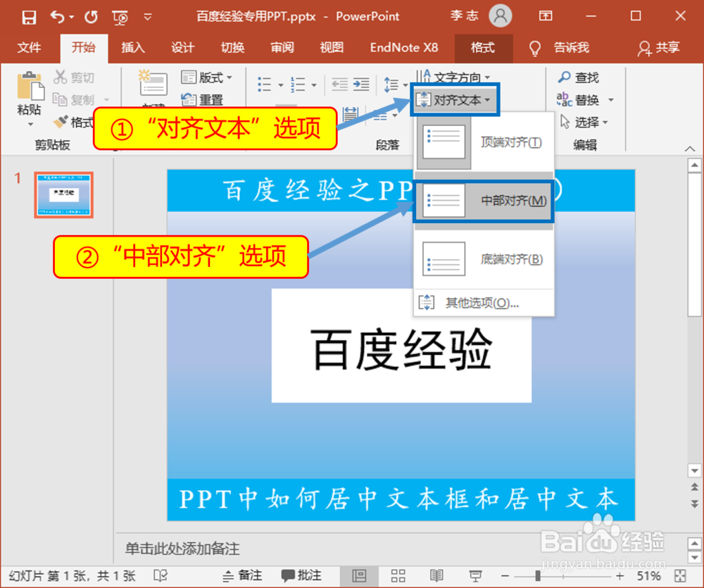Image resolution: width=704 pixels, height=588 pixels.
Task: Open the Customize Quick Access Toolbar arrow
Action: (x=147, y=18)
